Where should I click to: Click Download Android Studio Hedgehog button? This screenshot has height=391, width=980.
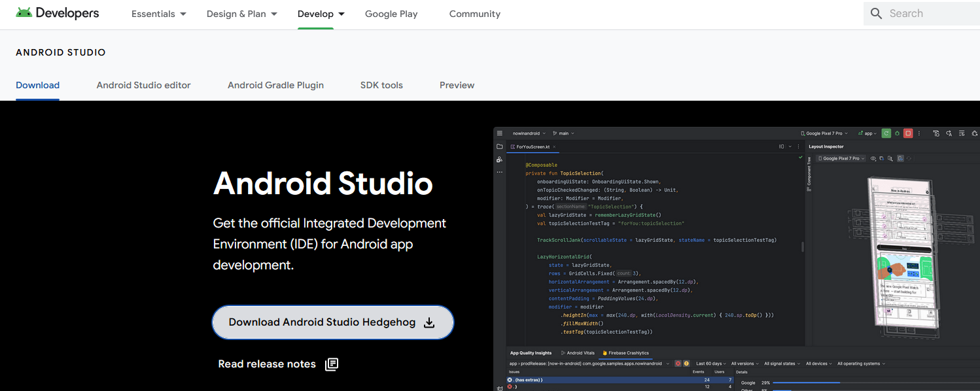333,322
